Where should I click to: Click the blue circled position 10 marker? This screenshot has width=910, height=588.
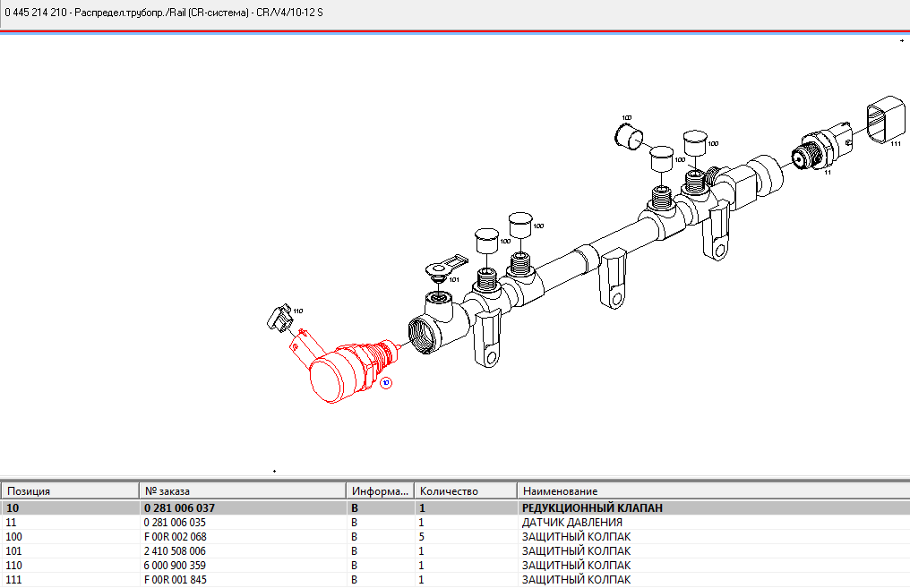point(386,382)
